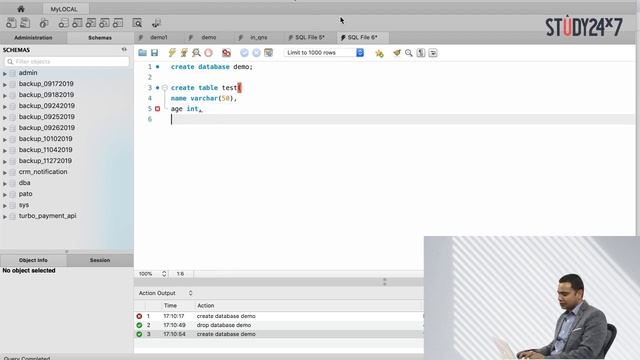Open the Limit to 1000 rows dropdown
640x360 pixels.
click(324, 53)
